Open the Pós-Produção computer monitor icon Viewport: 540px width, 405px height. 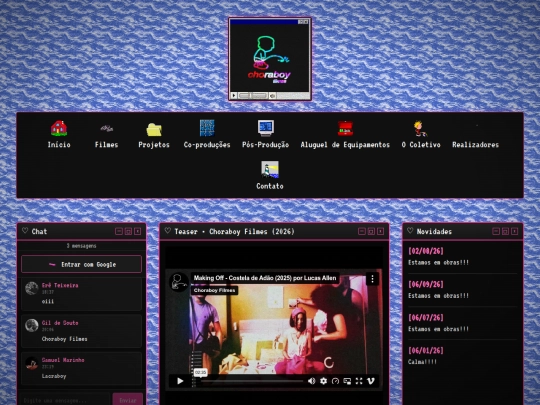click(x=266, y=128)
